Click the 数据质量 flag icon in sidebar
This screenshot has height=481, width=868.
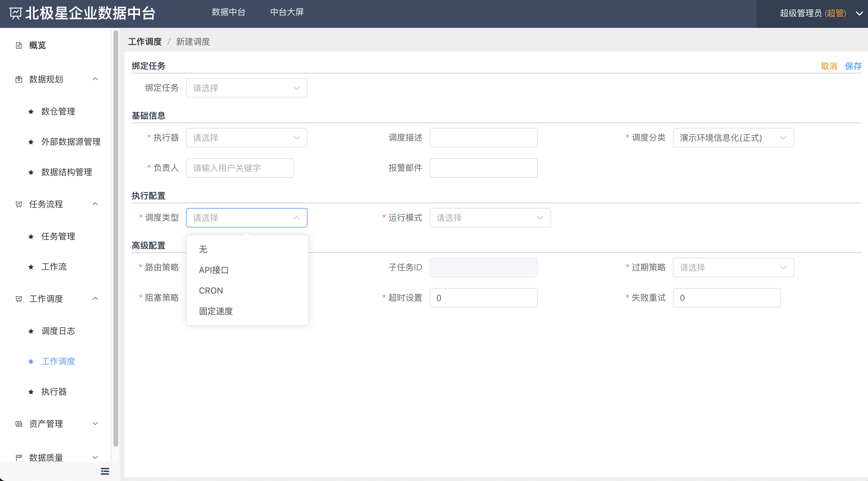click(x=19, y=457)
